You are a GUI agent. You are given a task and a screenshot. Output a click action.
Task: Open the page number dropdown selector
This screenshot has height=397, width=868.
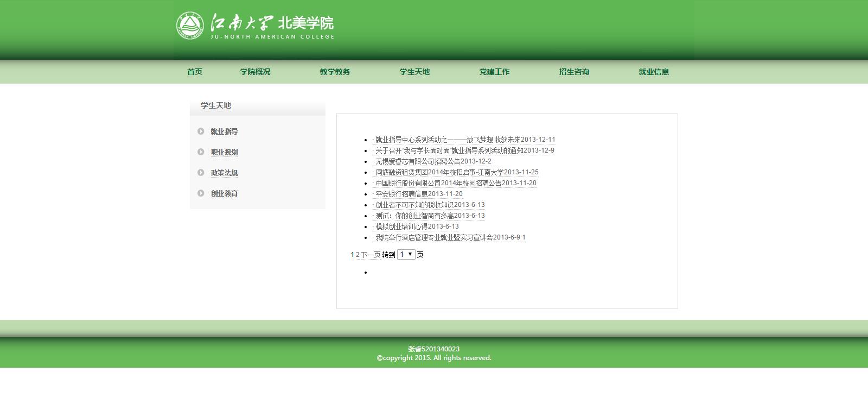point(406,254)
